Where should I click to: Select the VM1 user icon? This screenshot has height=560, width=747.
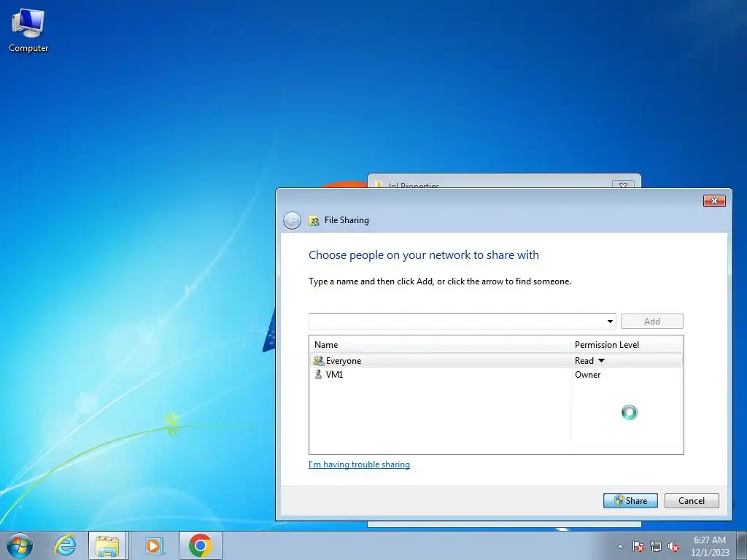(x=318, y=374)
